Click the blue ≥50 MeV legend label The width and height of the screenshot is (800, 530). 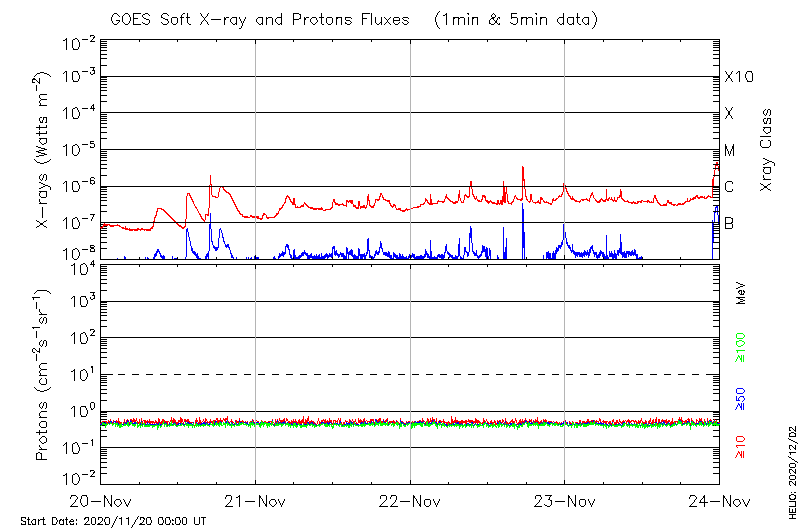click(x=741, y=399)
